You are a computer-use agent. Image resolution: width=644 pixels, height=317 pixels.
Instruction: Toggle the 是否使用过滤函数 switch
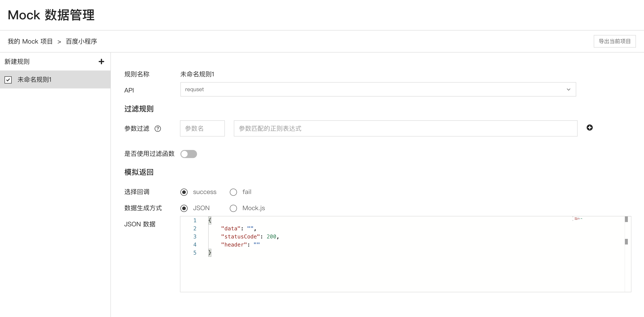(189, 154)
